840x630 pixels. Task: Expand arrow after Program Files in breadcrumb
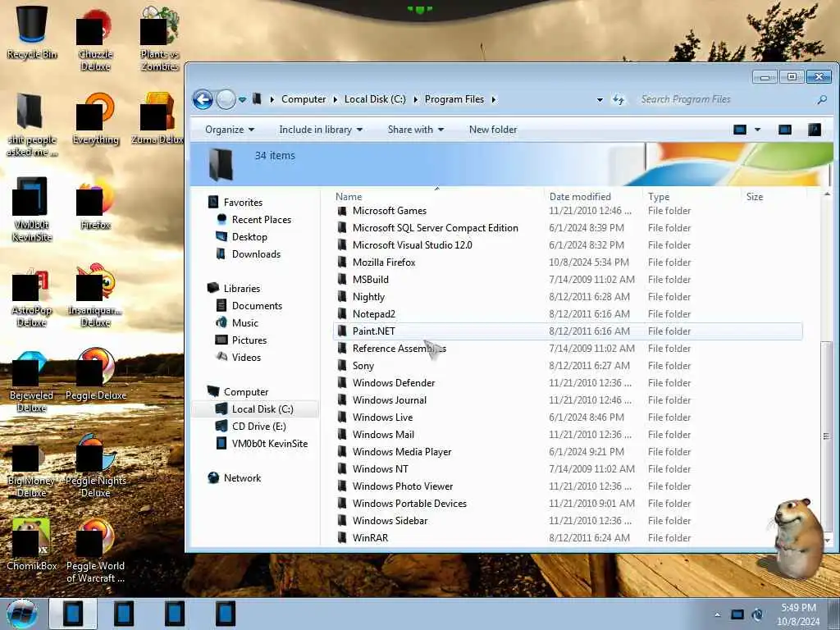493,99
